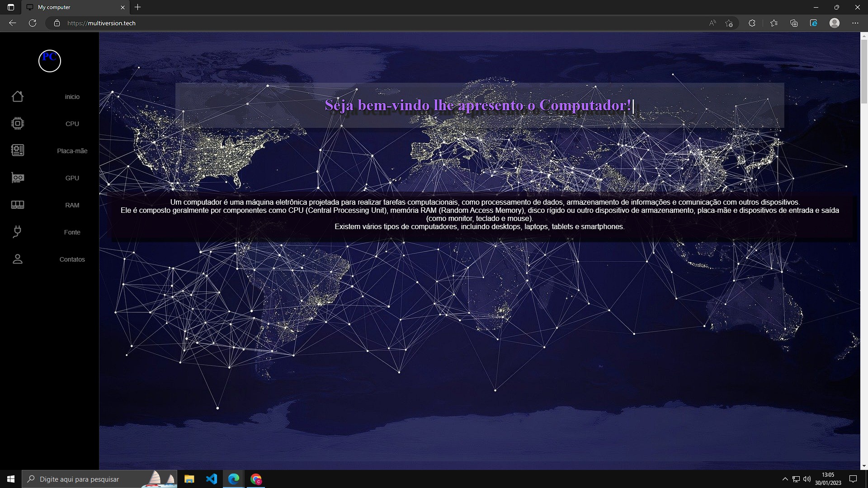
Task: Toggle the browser read aloud feature
Action: tap(713, 23)
